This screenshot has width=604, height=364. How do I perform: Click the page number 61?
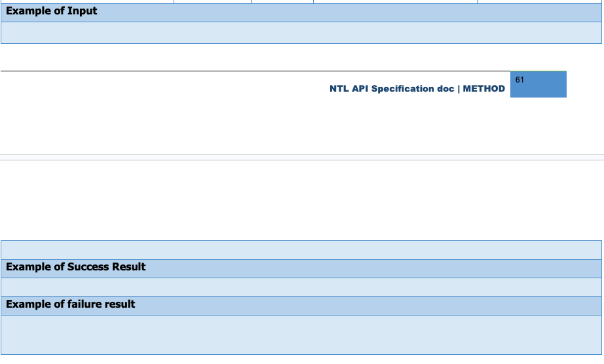pos(519,80)
